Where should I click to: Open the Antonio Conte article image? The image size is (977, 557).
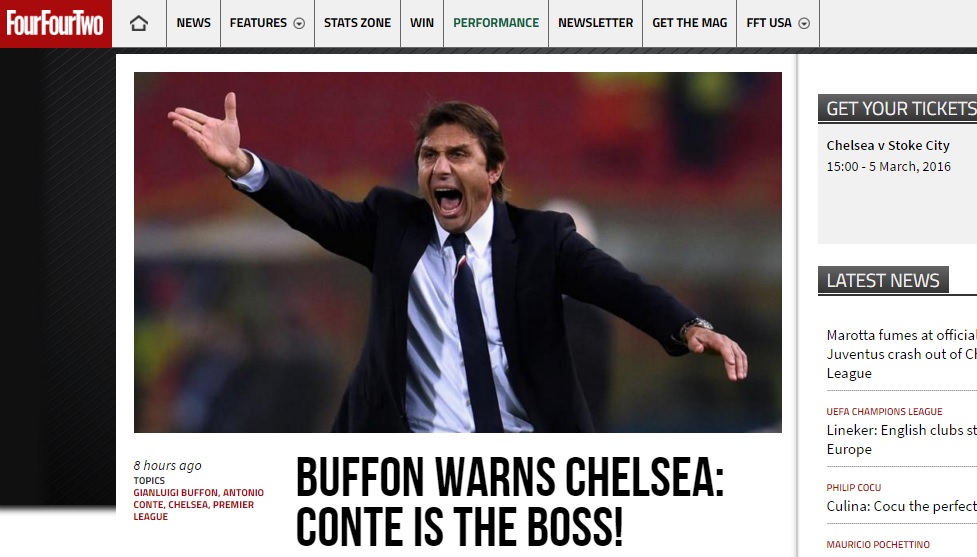tap(457, 252)
